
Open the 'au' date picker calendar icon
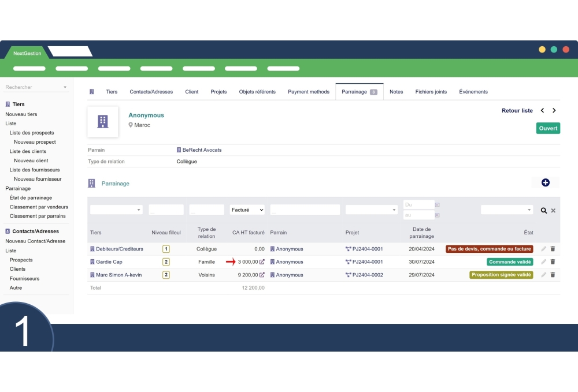point(438,215)
